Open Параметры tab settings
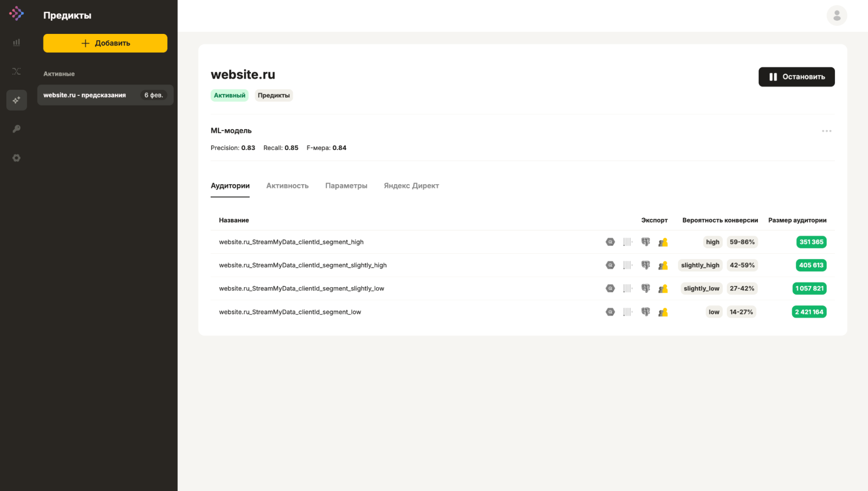868x491 pixels. [346, 185]
